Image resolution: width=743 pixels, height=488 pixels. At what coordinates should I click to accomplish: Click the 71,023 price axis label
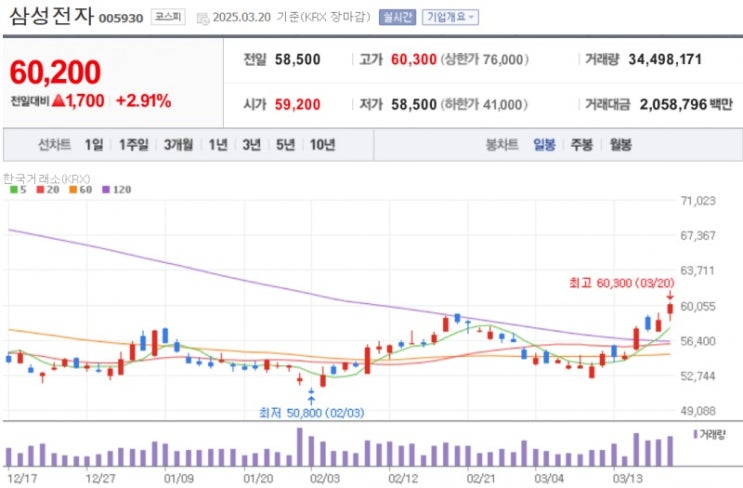coord(698,201)
